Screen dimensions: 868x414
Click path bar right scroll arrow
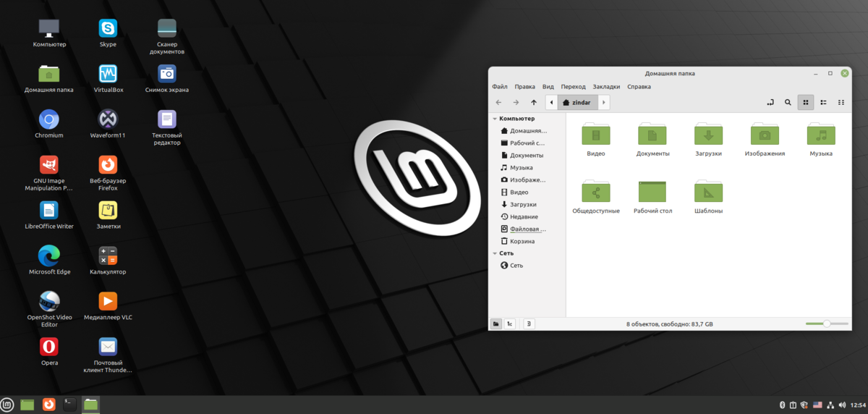coord(604,103)
